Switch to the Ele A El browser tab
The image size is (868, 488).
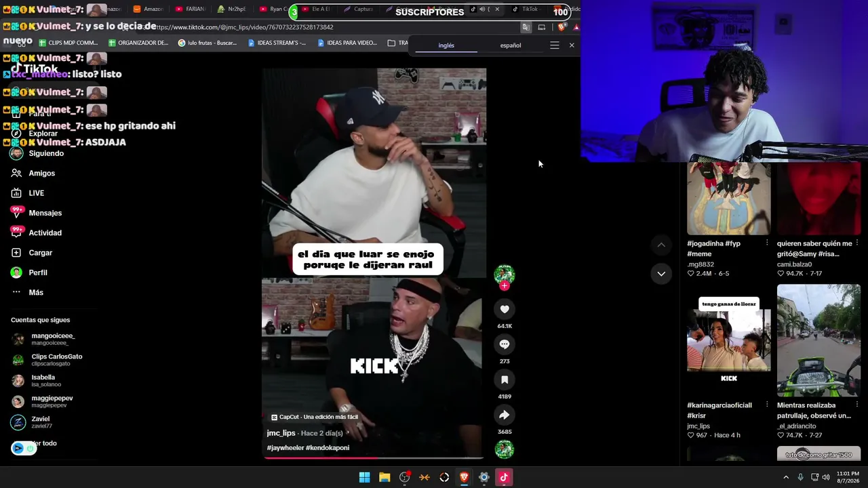click(315, 9)
